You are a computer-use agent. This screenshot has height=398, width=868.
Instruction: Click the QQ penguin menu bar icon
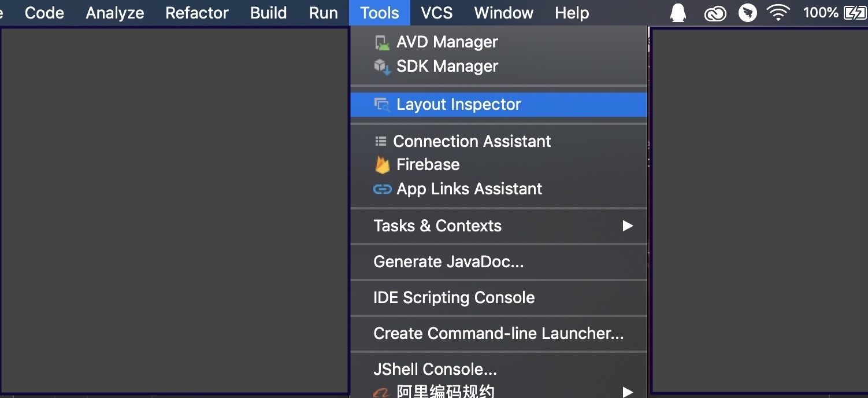(678, 13)
